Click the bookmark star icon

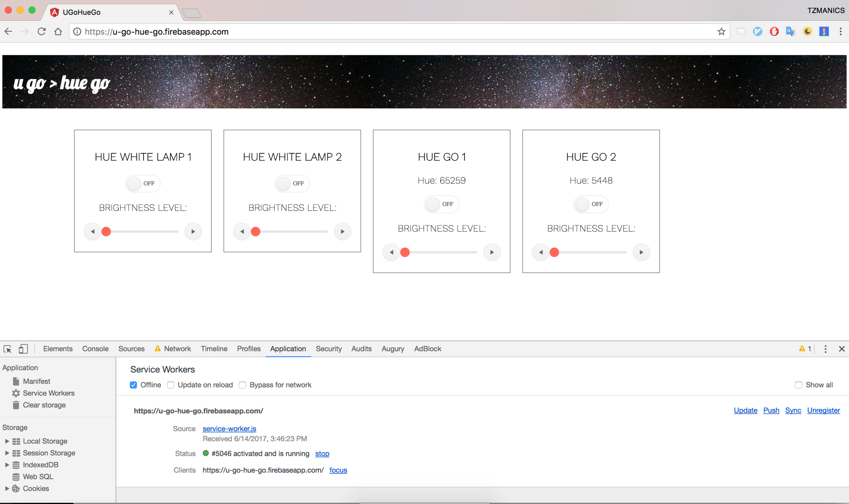[721, 32]
